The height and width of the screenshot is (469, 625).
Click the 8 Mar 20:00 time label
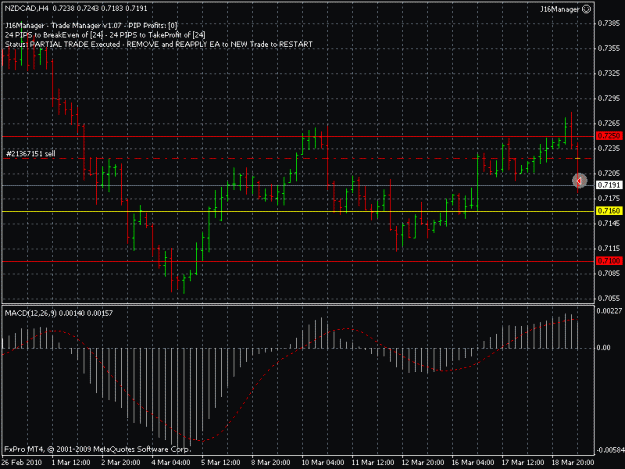[270, 462]
